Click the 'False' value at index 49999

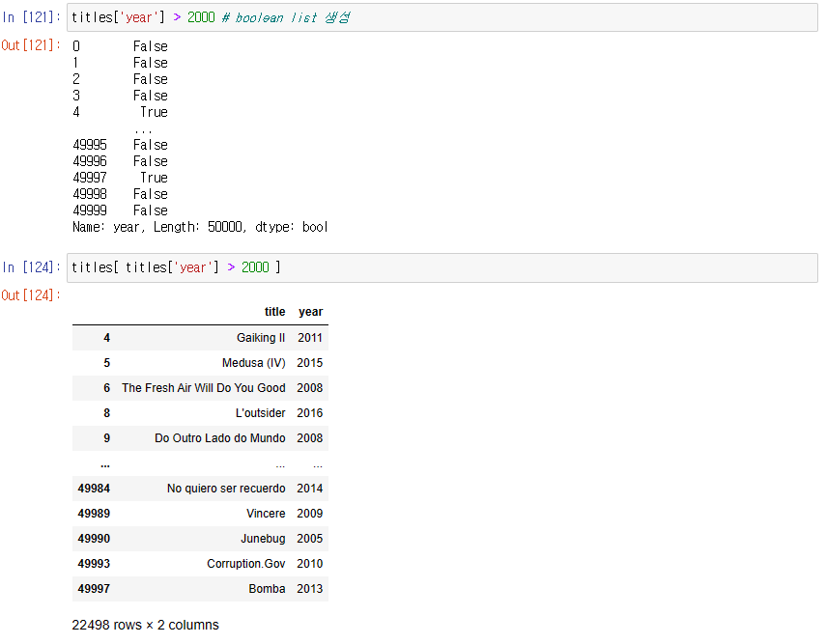150,210
